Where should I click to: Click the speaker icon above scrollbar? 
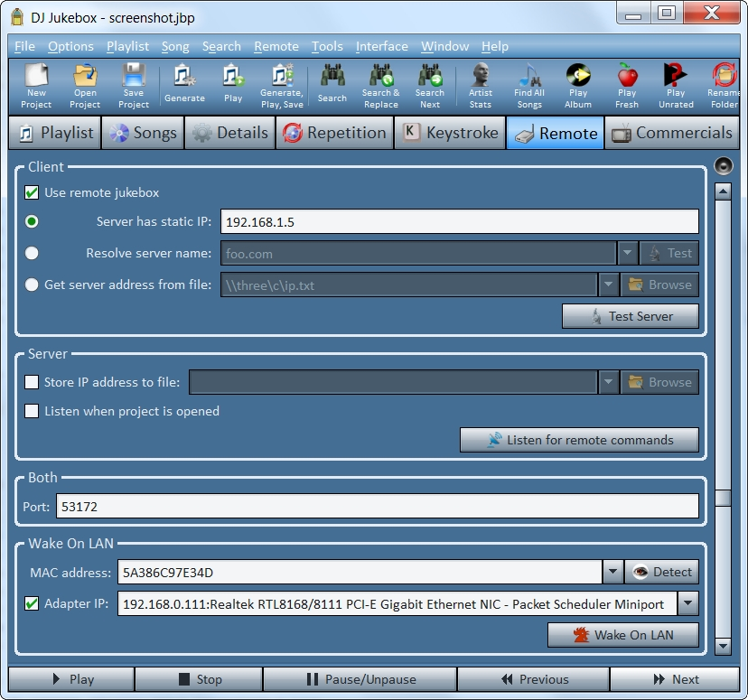[x=724, y=166]
